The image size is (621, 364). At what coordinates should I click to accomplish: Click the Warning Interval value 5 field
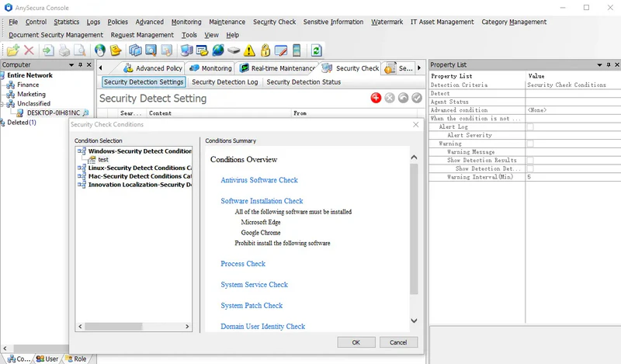pyautogui.click(x=573, y=177)
